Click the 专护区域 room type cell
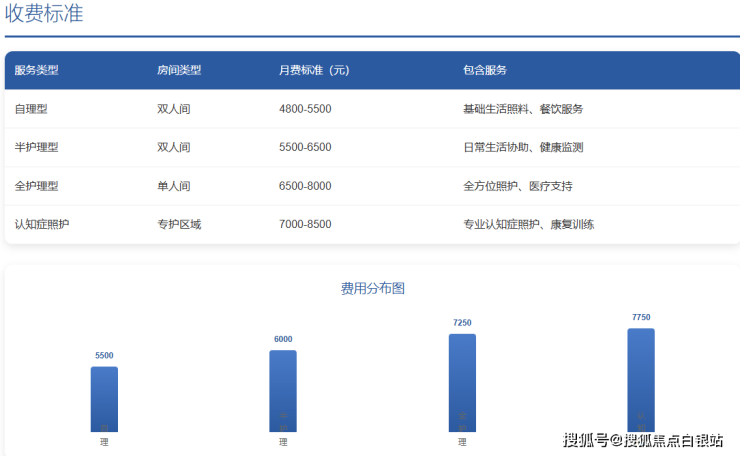The width and height of the screenshot is (740, 456). tap(179, 224)
